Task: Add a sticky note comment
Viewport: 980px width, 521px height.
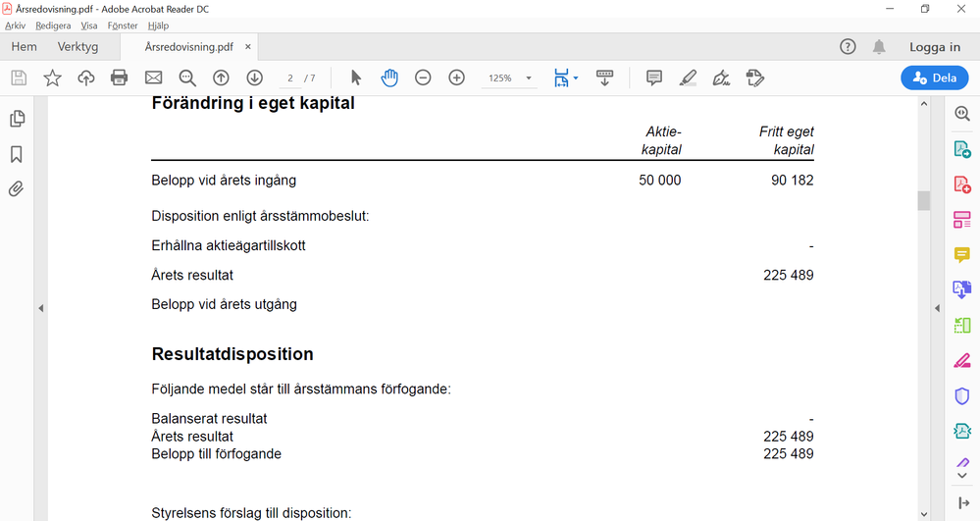Action: click(x=654, y=78)
